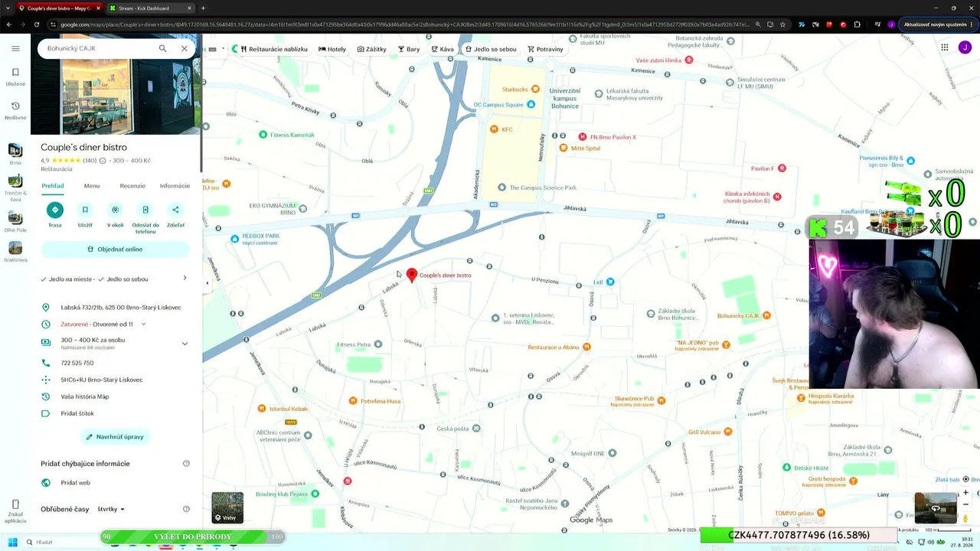Share the place with the Zdieľať icon
The height and width of the screenshot is (551, 980).
coord(175,215)
